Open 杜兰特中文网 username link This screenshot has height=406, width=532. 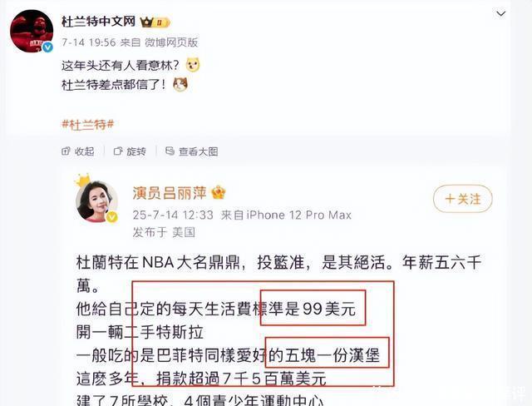click(99, 22)
